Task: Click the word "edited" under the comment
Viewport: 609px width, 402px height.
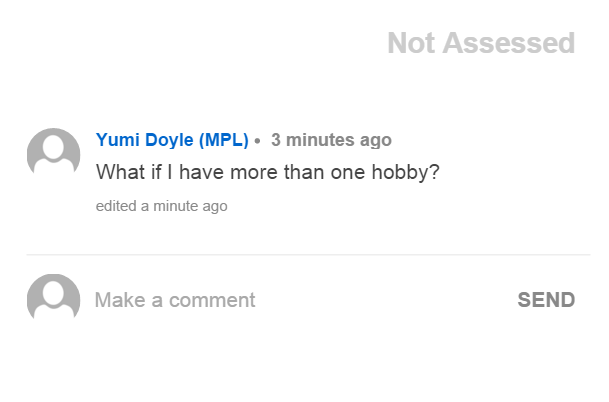Action: tap(115, 206)
